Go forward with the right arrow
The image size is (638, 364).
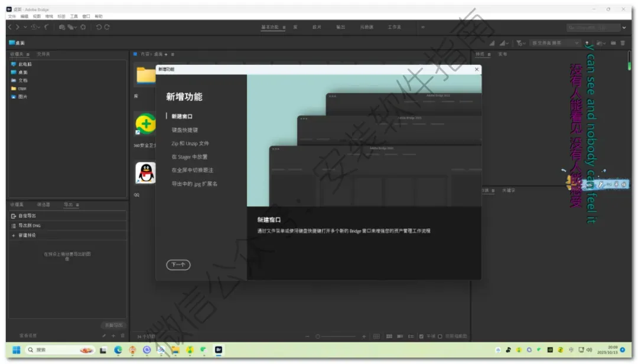pyautogui.click(x=18, y=27)
